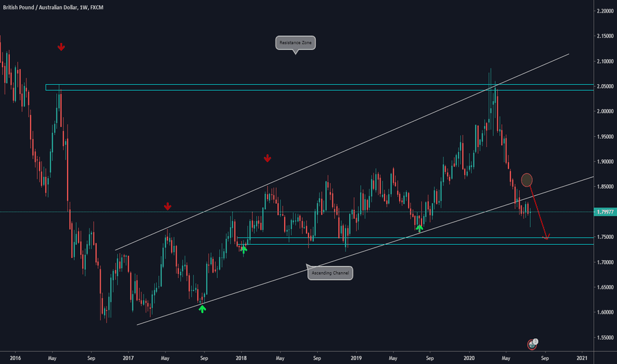The width and height of the screenshot is (617, 364).
Task: Click the 2019 label on the time axis
Action: [356, 358]
